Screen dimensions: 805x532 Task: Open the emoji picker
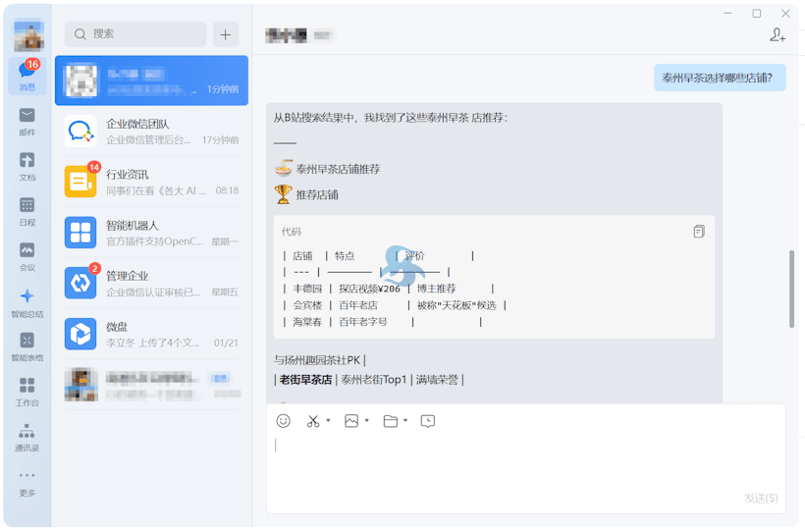[x=284, y=421]
